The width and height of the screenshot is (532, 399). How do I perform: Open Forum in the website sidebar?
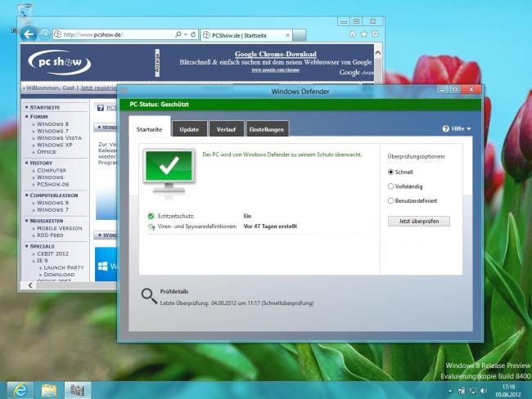[38, 117]
